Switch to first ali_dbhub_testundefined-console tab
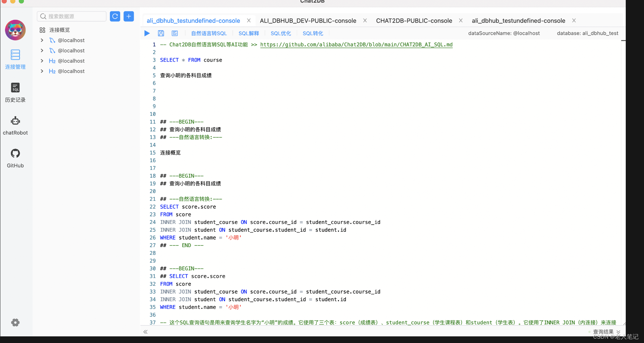Screen dimensions: 644x343 [x=193, y=21]
